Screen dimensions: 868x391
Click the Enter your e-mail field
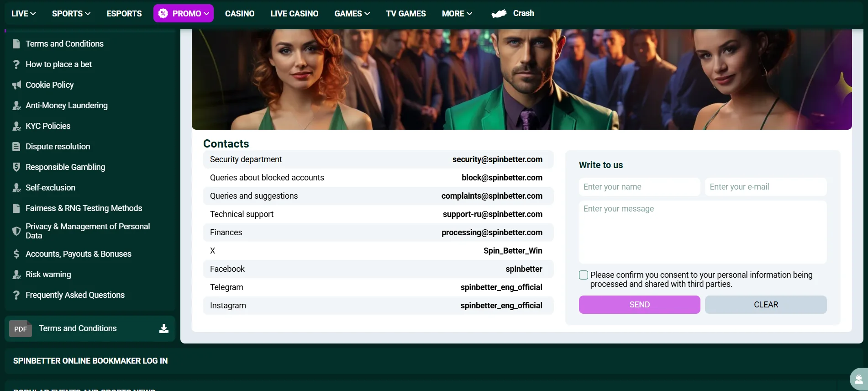[x=766, y=187]
